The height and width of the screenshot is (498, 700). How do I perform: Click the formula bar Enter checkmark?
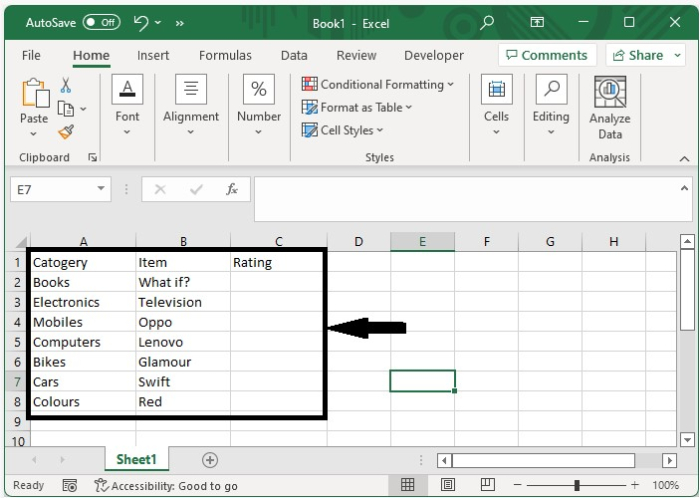[x=196, y=190]
